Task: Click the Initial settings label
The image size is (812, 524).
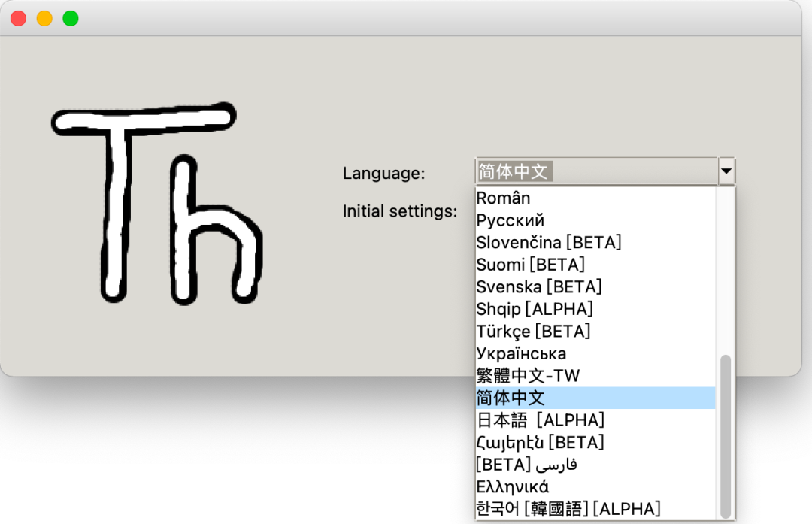Action: 401,211
